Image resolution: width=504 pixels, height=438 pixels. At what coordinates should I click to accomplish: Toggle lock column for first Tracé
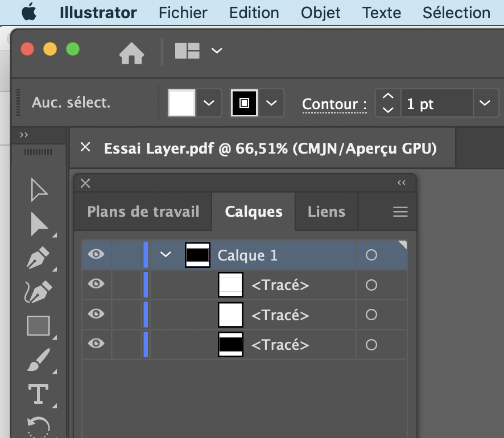(x=127, y=284)
